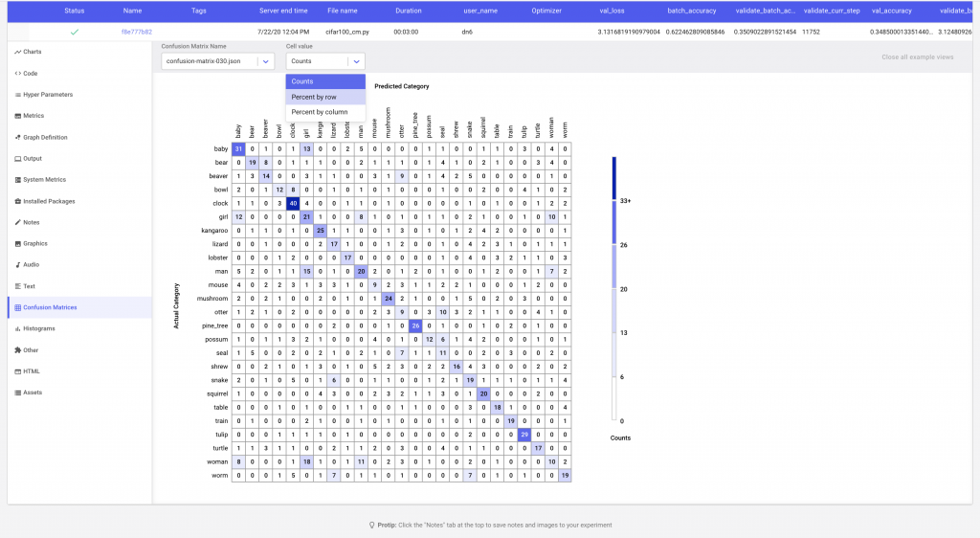Open experiment link f8e777b82
The width and height of the screenshot is (980, 538).
point(136,33)
